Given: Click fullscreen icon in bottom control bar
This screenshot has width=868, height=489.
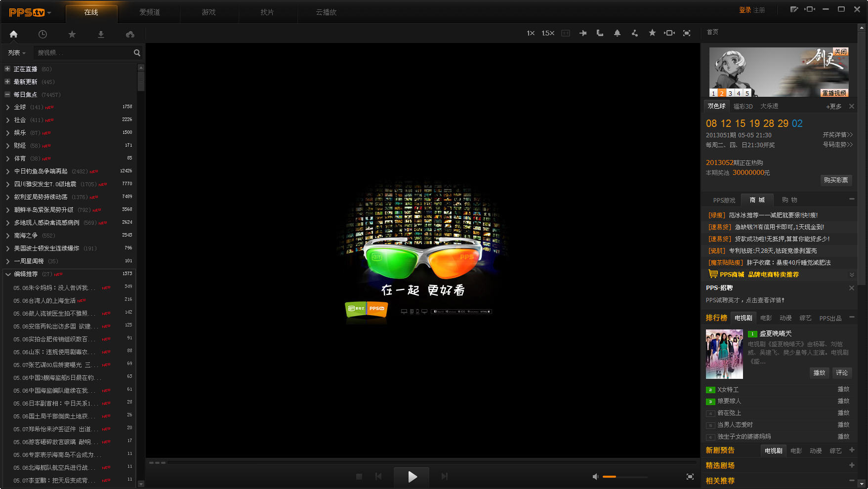Looking at the screenshot, I should click(690, 477).
